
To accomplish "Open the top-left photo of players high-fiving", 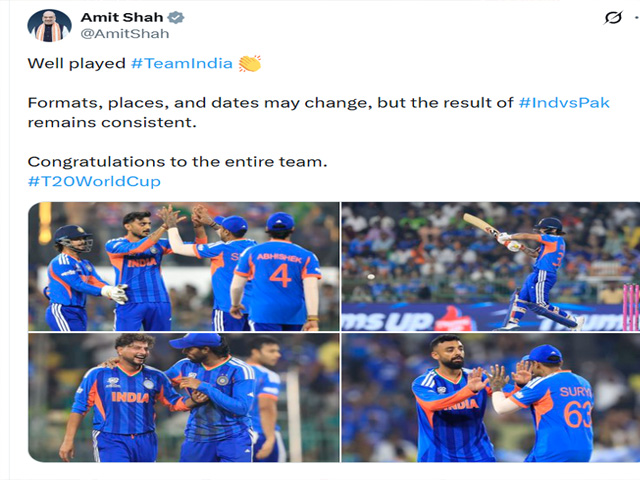I will click(182, 266).
